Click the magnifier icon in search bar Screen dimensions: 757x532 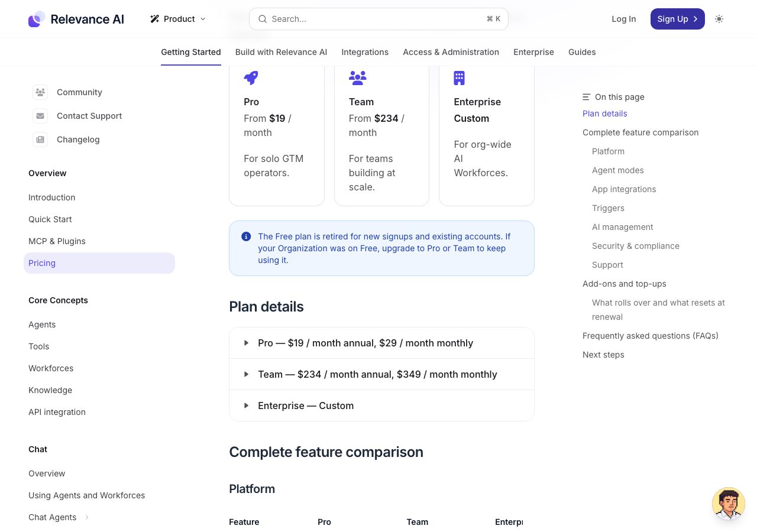263,19
